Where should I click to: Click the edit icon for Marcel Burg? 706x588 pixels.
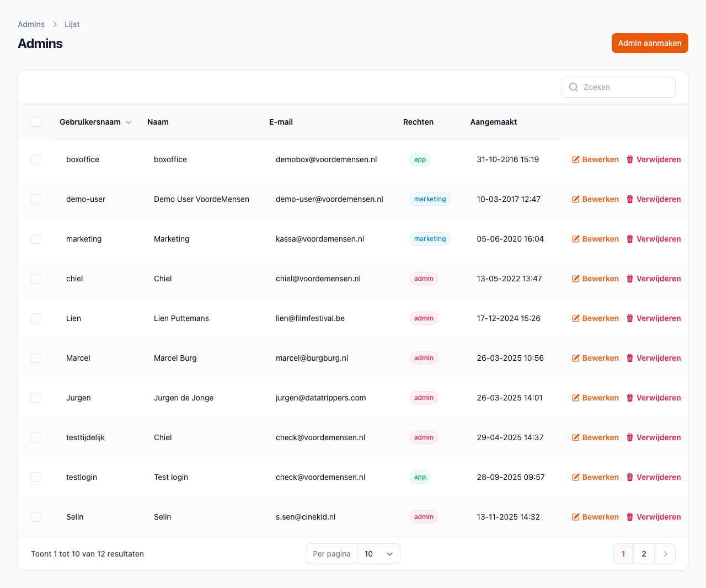click(575, 358)
